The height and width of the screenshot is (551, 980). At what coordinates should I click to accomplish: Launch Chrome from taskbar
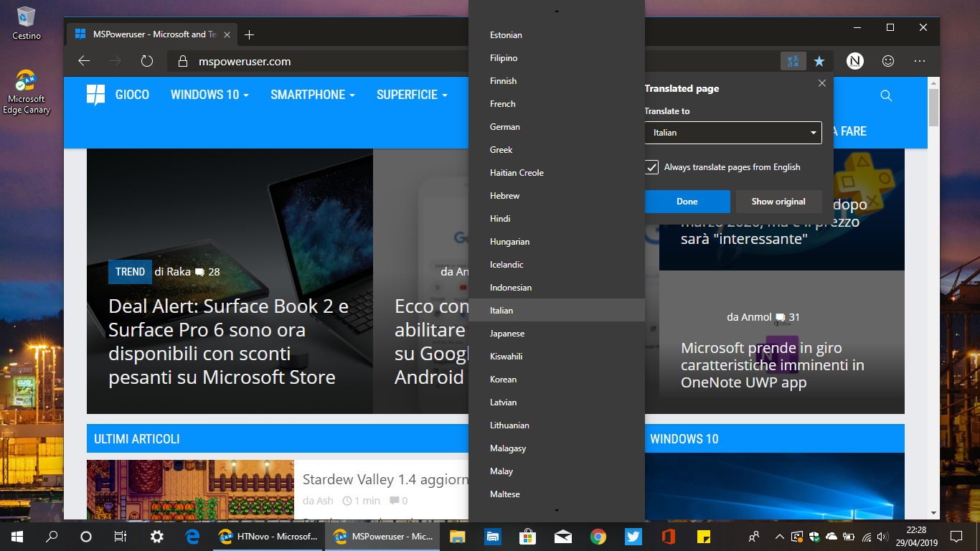coord(598,537)
